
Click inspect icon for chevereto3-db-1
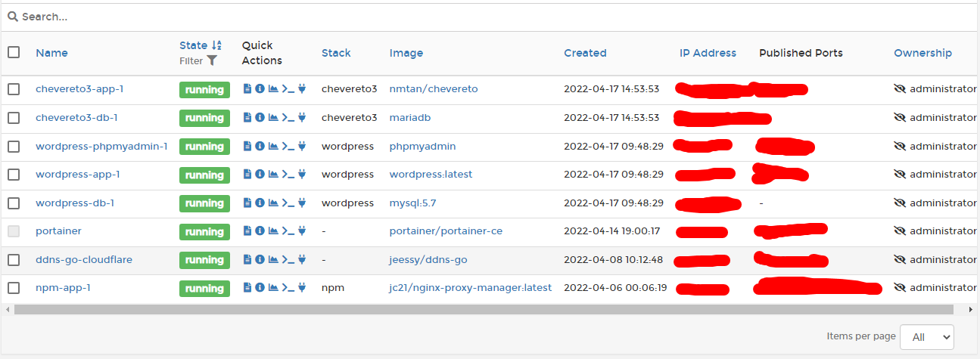[260, 118]
